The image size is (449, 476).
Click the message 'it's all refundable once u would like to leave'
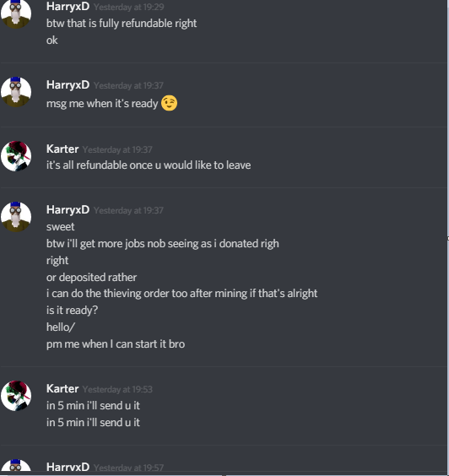149,165
